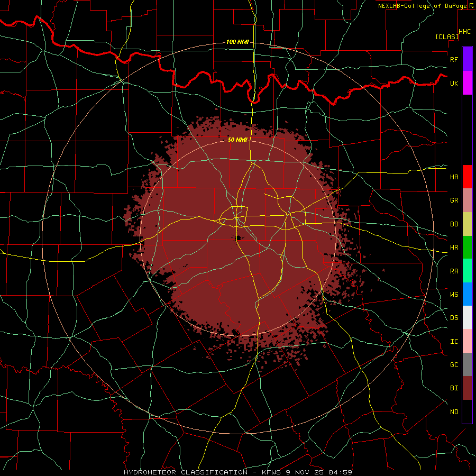This screenshot has width=476, height=476.
Task: Click the RF legend label
Action: (454, 59)
